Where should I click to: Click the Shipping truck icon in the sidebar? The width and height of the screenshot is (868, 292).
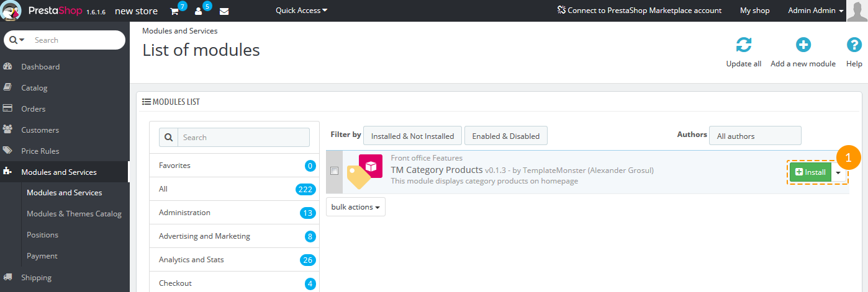click(8, 277)
